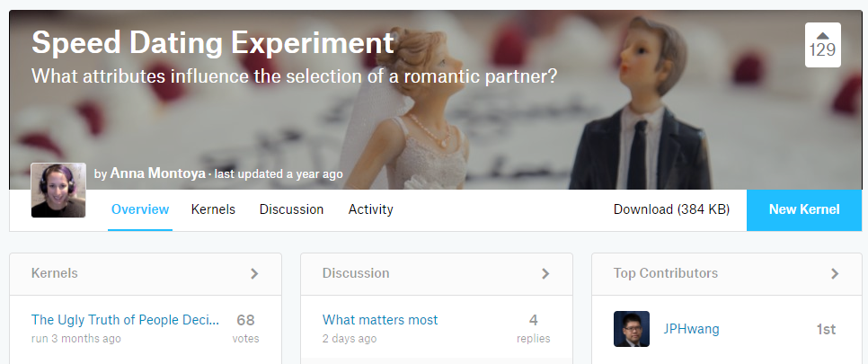The height and width of the screenshot is (364, 868).
Task: Open the Activity tab
Action: click(x=370, y=209)
